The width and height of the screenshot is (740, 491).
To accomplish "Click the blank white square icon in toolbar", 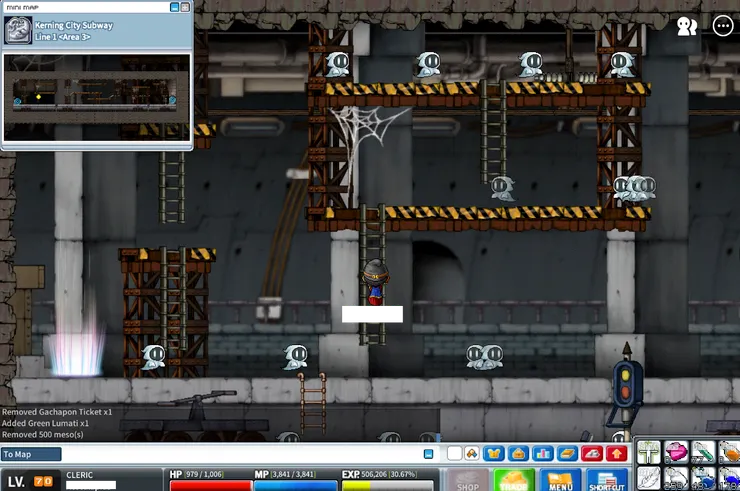I will pos(454,454).
